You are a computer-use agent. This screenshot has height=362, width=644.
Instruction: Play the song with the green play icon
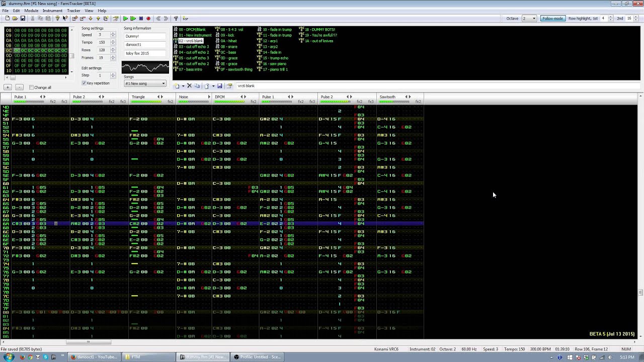pyautogui.click(x=125, y=18)
